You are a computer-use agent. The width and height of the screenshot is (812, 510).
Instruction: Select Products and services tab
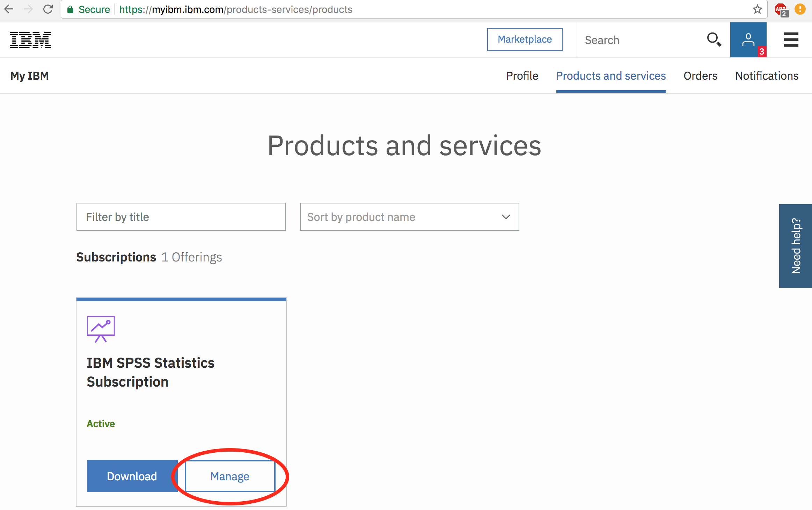[611, 76]
